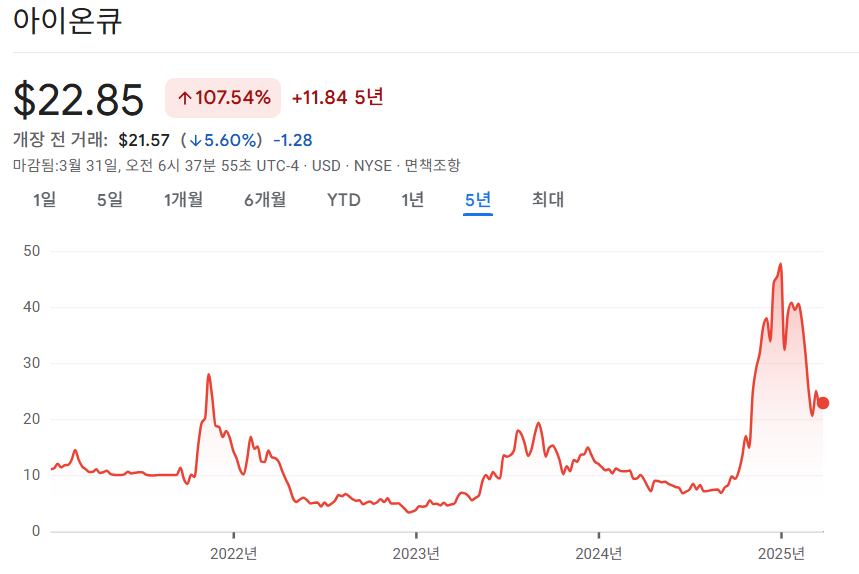Select the YTD range tab
The height and width of the screenshot is (574, 859).
pyautogui.click(x=343, y=200)
